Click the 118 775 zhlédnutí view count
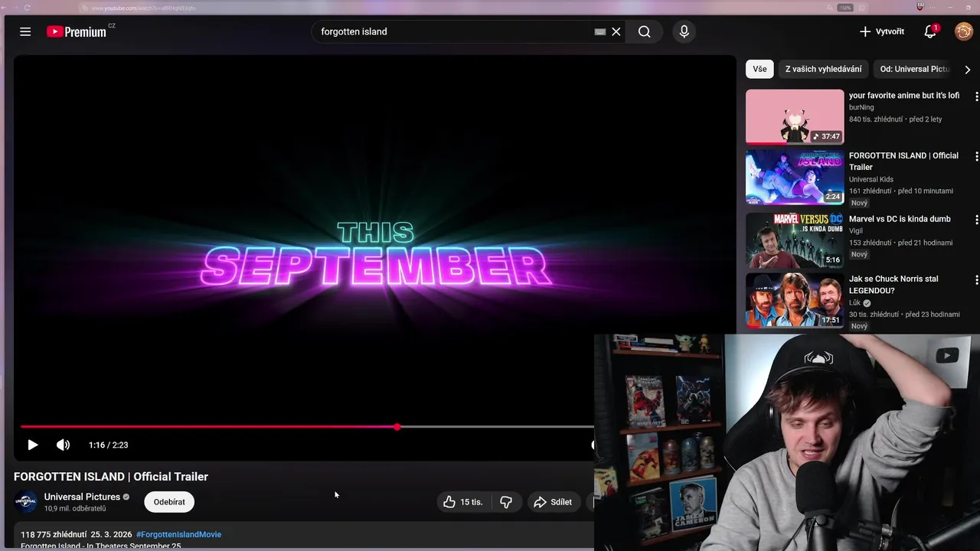Image resolution: width=980 pixels, height=551 pixels. pos(53,534)
